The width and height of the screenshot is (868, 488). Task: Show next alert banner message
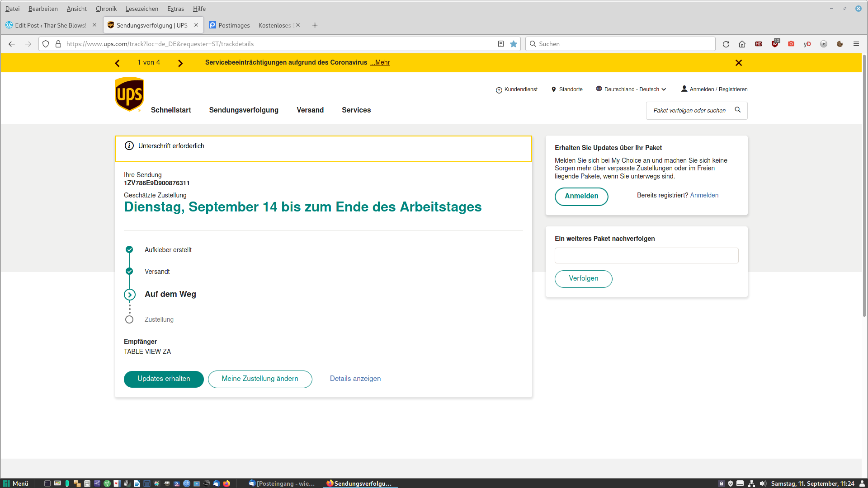pos(180,63)
